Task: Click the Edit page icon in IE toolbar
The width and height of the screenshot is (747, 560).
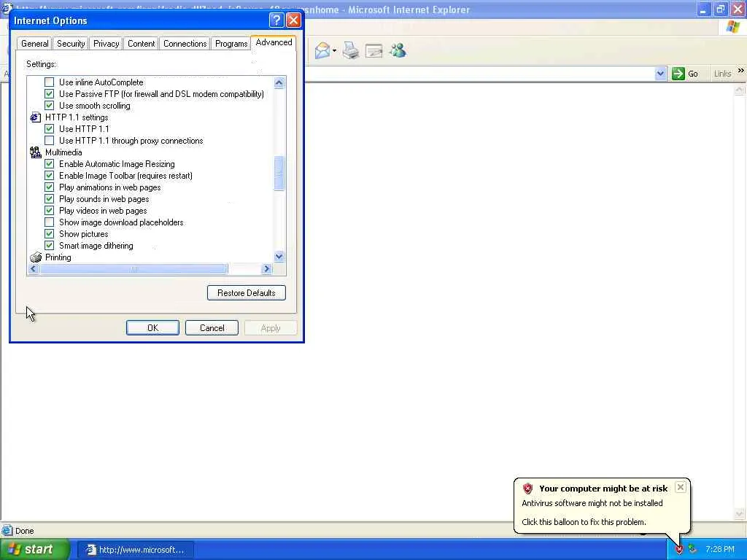Action: (x=374, y=50)
